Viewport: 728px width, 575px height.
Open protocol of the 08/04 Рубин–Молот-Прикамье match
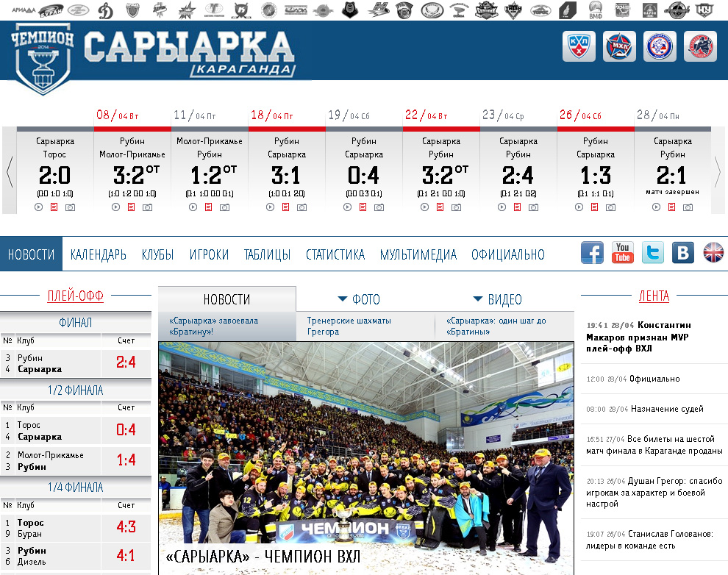(x=132, y=207)
